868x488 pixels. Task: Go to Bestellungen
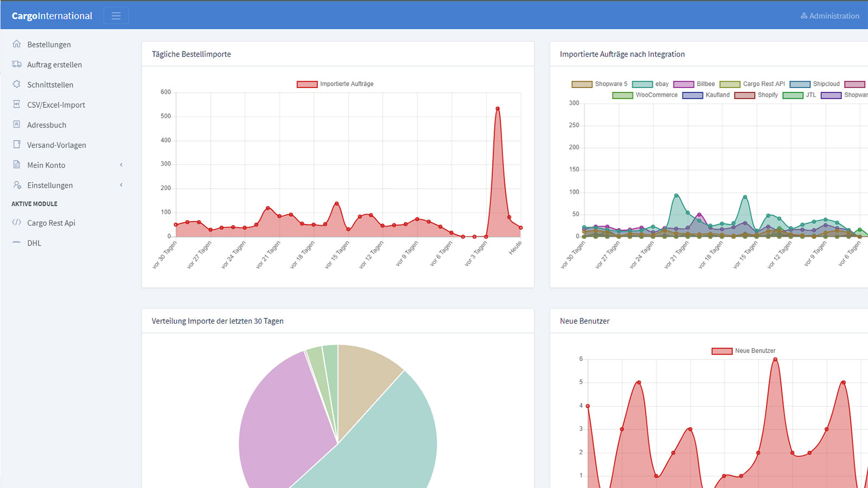49,44
